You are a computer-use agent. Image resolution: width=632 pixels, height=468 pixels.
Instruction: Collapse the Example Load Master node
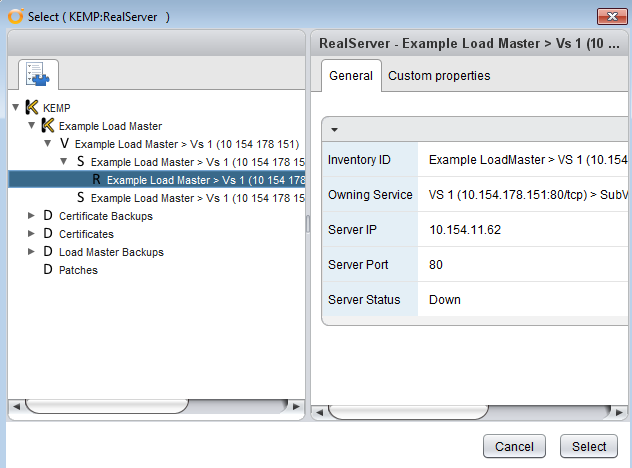(32, 125)
